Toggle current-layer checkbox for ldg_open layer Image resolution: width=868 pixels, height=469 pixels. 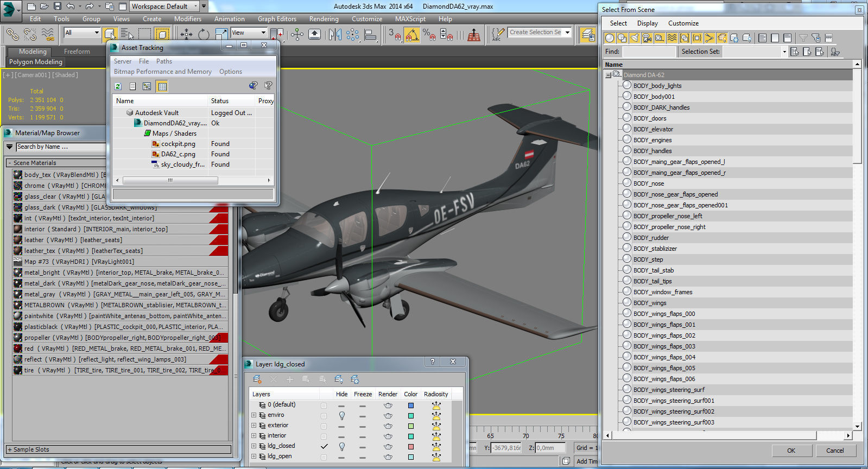pos(324,457)
